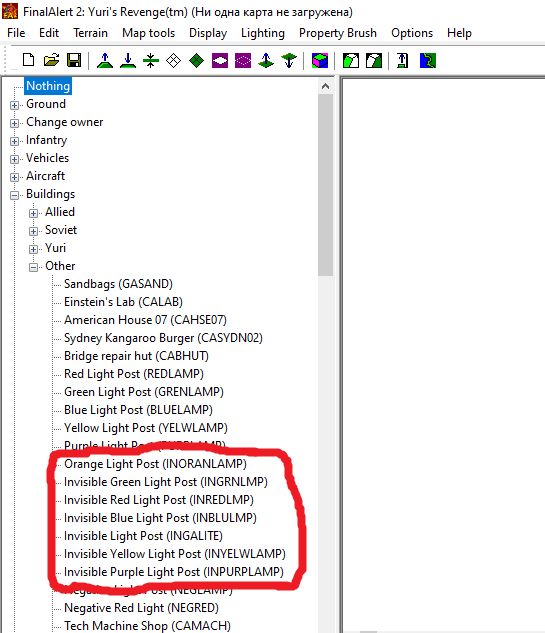Open the Display menu
545x633 pixels.
(x=208, y=33)
